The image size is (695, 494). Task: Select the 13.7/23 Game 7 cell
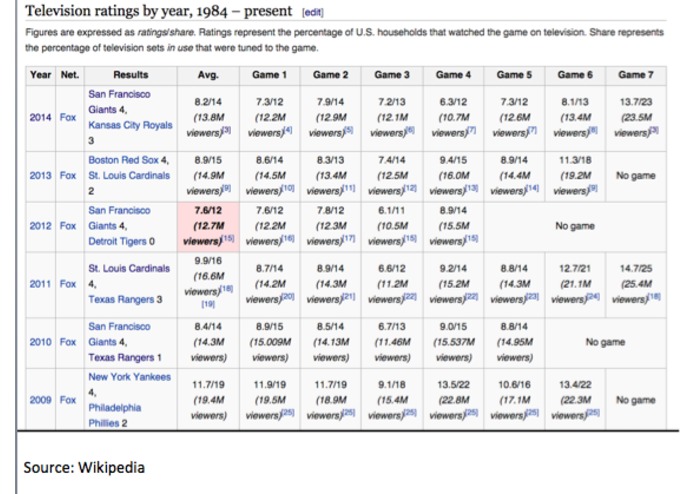636,117
